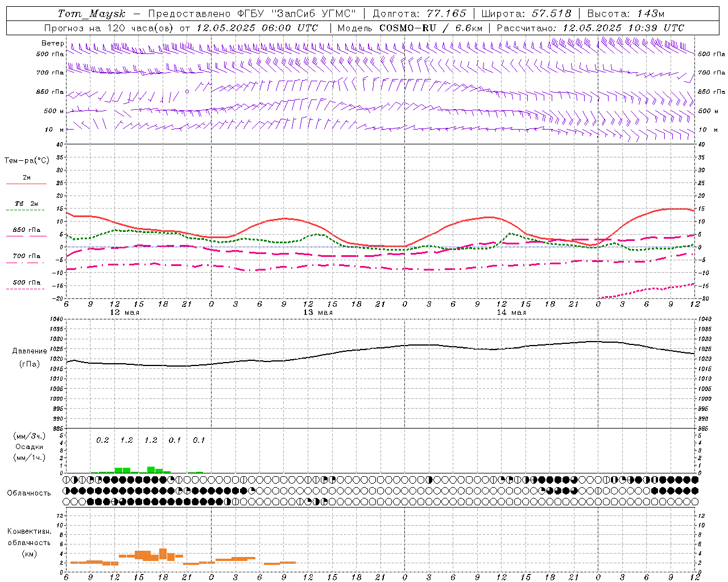Click the Широта: 57.518 value
Image resolution: width=728 pixels, height=582 pixels.
tap(526, 14)
